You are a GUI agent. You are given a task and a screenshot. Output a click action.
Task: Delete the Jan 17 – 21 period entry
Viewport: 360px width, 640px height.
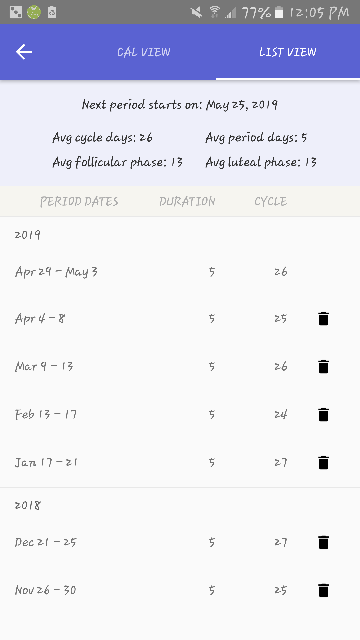click(x=323, y=462)
